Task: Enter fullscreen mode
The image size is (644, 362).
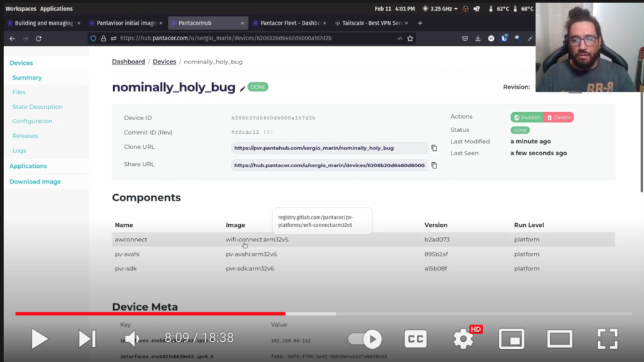Action: pos(608,339)
